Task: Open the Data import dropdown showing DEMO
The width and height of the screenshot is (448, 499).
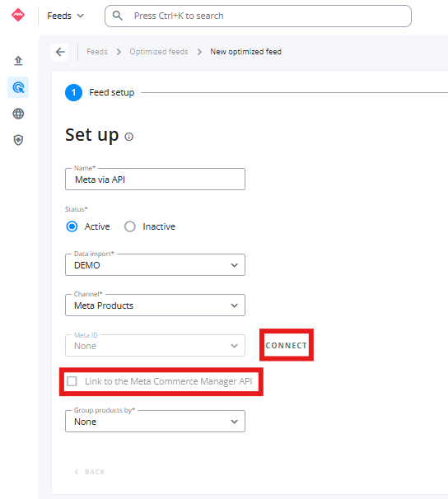Action: coord(155,265)
